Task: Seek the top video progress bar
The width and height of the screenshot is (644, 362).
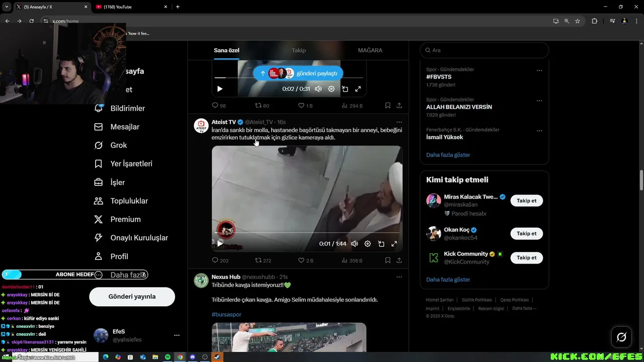Action: pyautogui.click(x=289, y=78)
